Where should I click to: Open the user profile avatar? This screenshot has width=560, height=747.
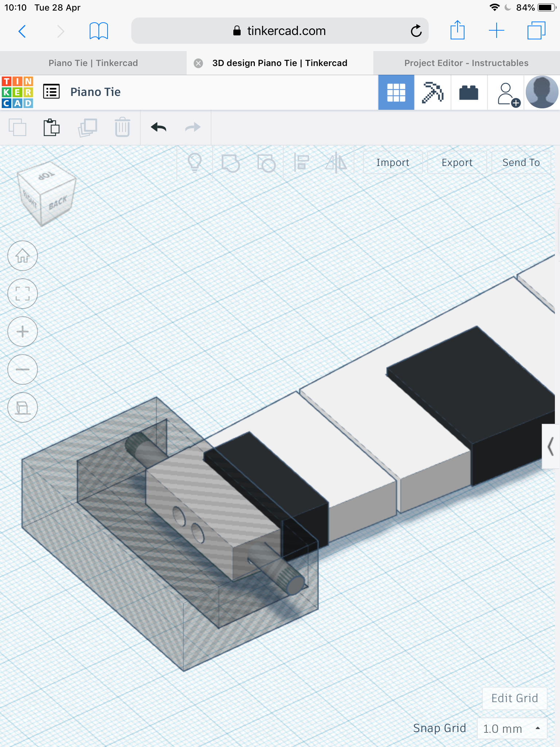(x=542, y=92)
